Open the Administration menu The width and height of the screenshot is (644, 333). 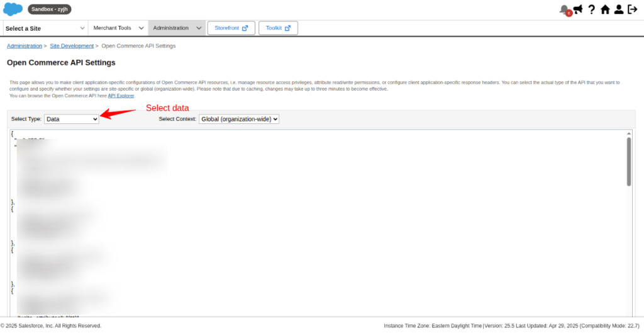coord(177,28)
